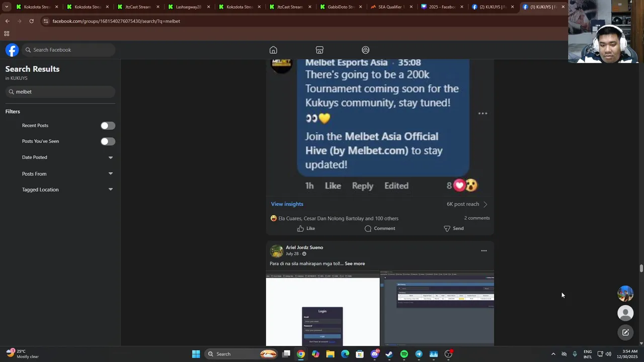View site information icon beside the URL
Screen dimensions: 644x362
coord(46,21)
